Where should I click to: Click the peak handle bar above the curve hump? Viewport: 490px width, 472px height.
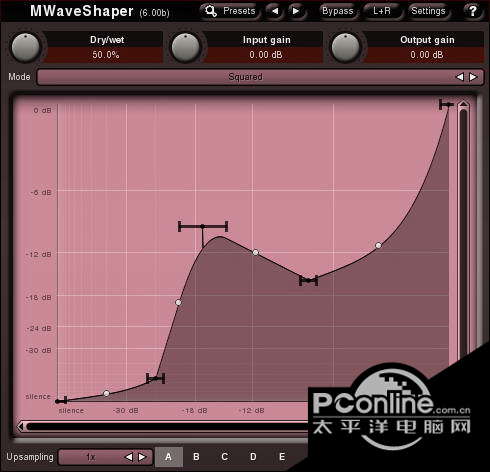click(203, 226)
